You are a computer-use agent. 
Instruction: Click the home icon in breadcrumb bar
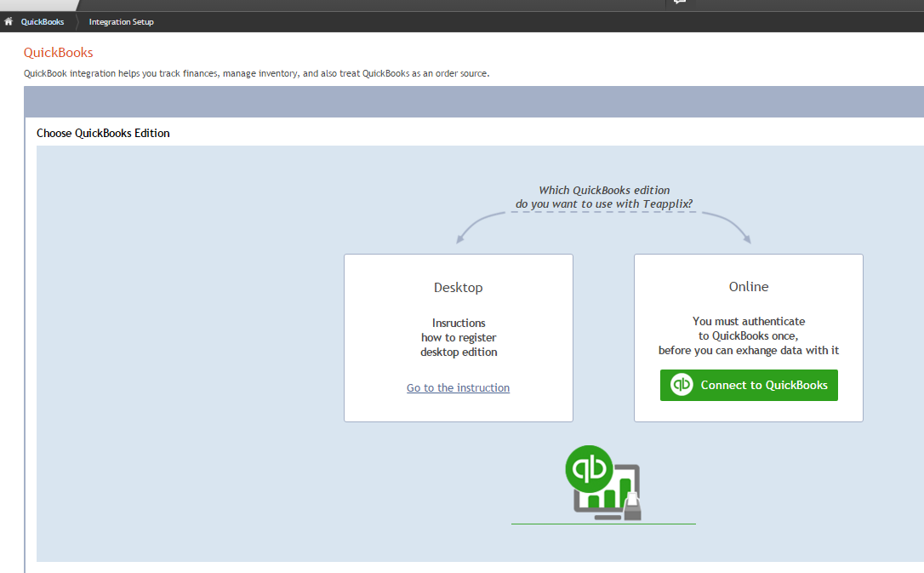(9, 22)
